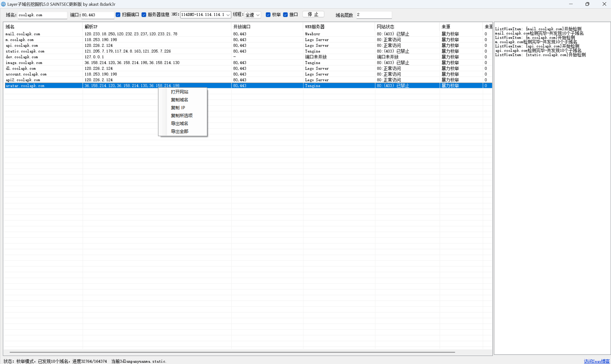This screenshot has height=364, width=611.
Task: Click the Layer app icon in title bar
Action: 3,4
